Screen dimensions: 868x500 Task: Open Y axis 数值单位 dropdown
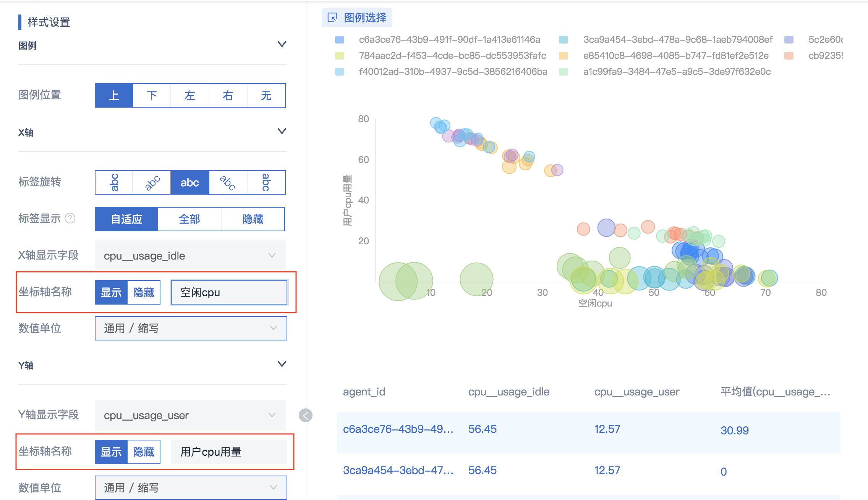191,488
